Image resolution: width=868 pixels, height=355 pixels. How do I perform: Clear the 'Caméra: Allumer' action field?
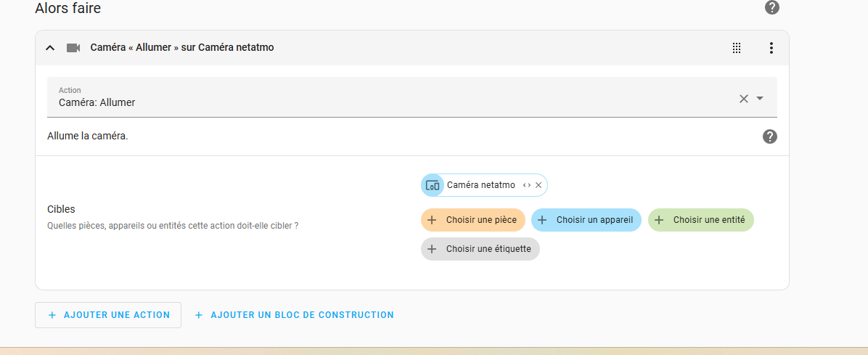(743, 99)
